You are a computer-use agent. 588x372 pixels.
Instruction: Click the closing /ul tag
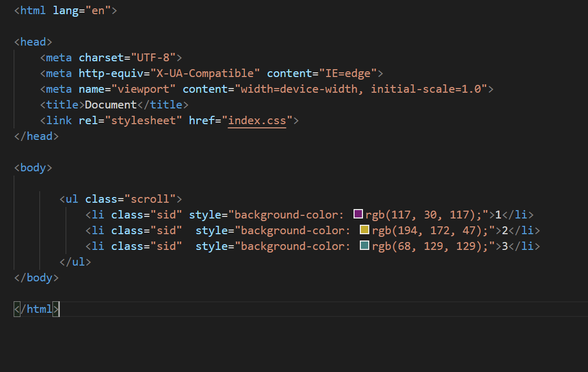(x=75, y=262)
